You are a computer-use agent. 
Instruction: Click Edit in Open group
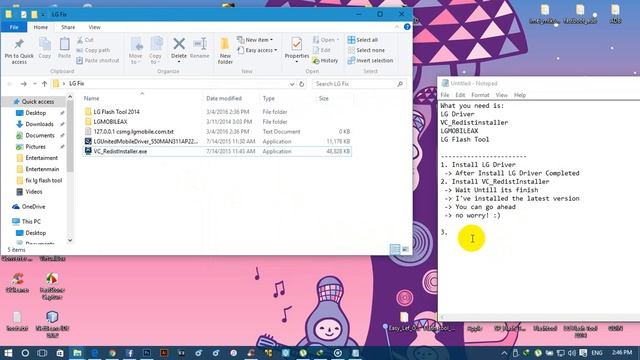322,50
